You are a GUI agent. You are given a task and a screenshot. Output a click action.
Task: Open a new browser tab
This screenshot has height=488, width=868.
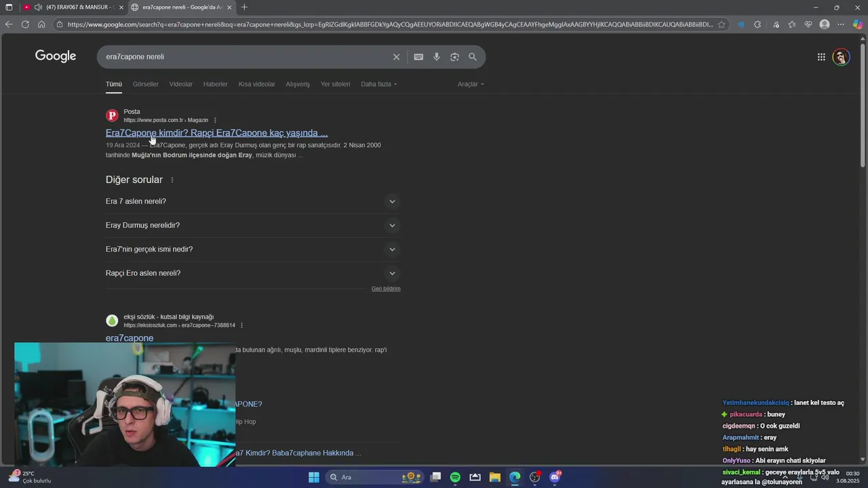(244, 7)
